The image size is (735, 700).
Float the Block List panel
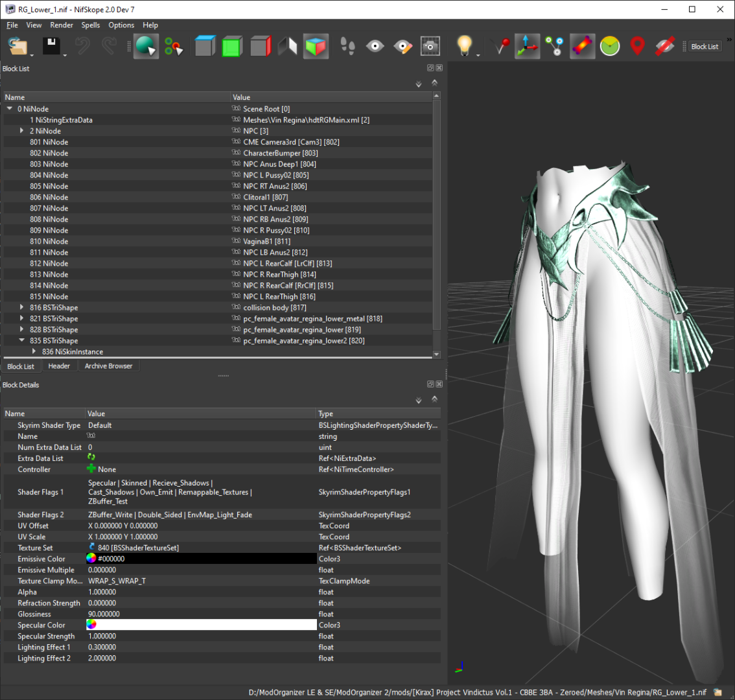(x=430, y=68)
